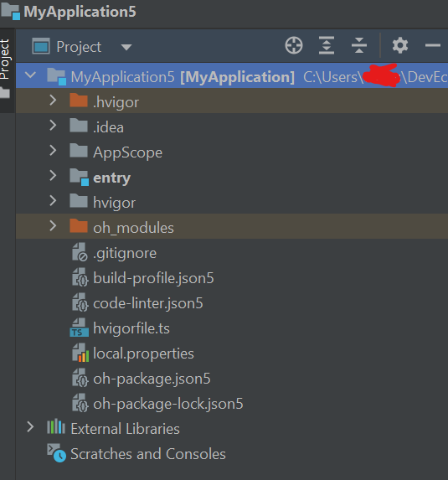
Task: Select oh-package.json5 file
Action: click(152, 379)
